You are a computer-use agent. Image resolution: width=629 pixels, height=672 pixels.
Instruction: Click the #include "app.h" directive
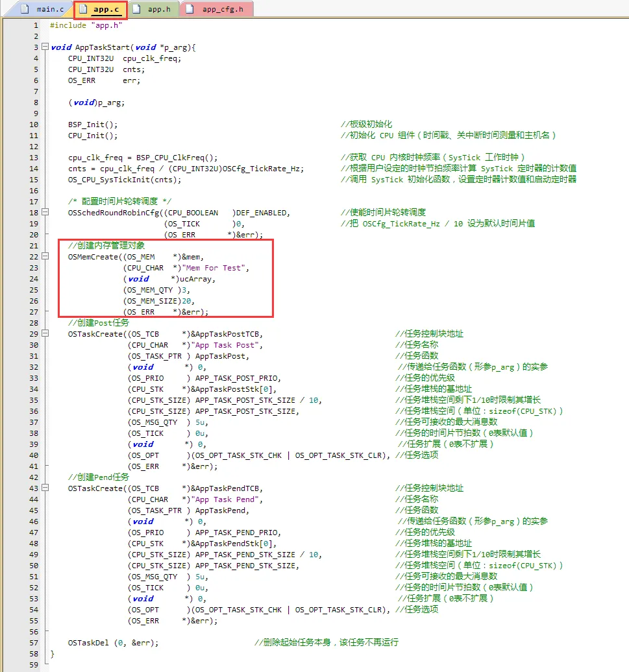click(x=86, y=25)
